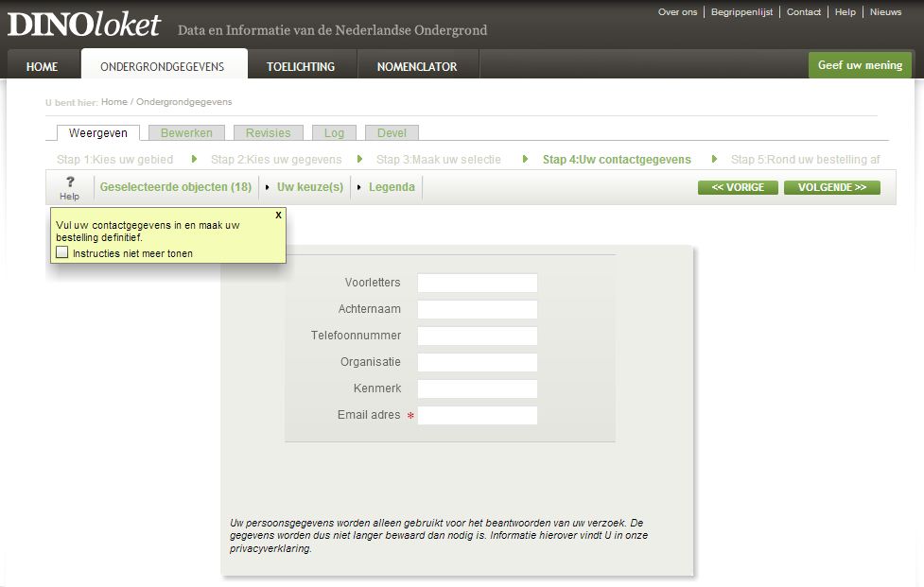Click Home in the breadcrumb
Screen dimensions: 924x587
pyautogui.click(x=113, y=102)
